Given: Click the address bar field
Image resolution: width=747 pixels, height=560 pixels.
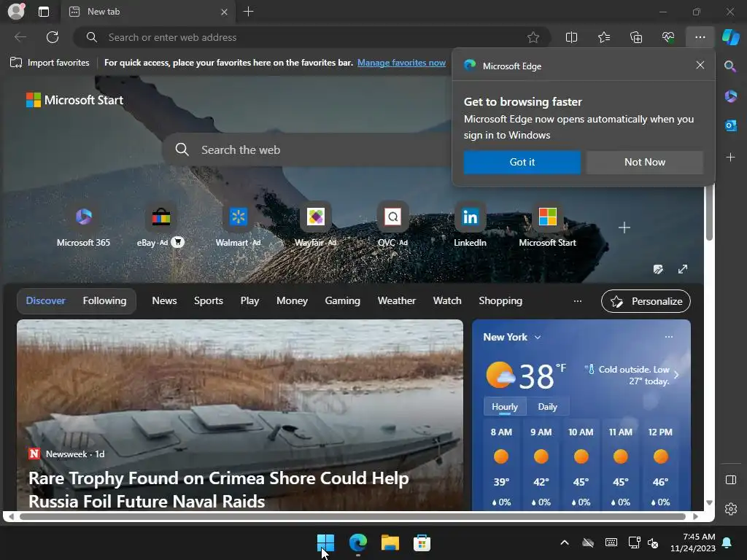Looking at the screenshot, I should point(312,37).
